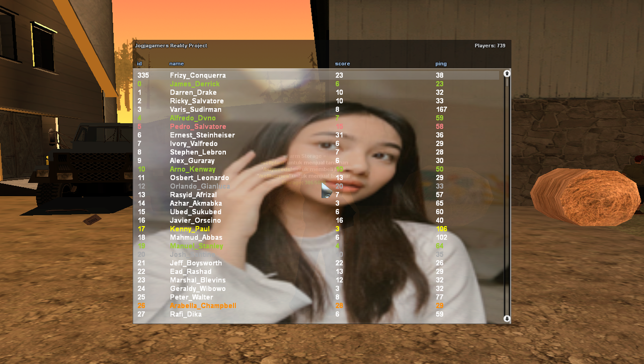Click the "Players: 739" counter
Screen dimensions: 644x364
coord(490,46)
